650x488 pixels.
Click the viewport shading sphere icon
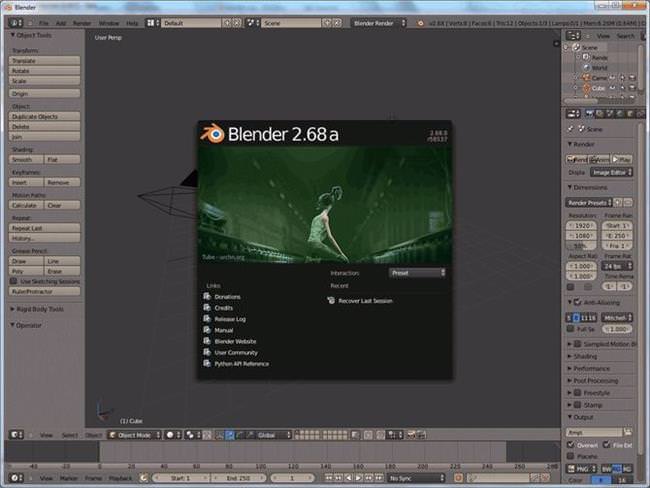[x=170, y=435]
